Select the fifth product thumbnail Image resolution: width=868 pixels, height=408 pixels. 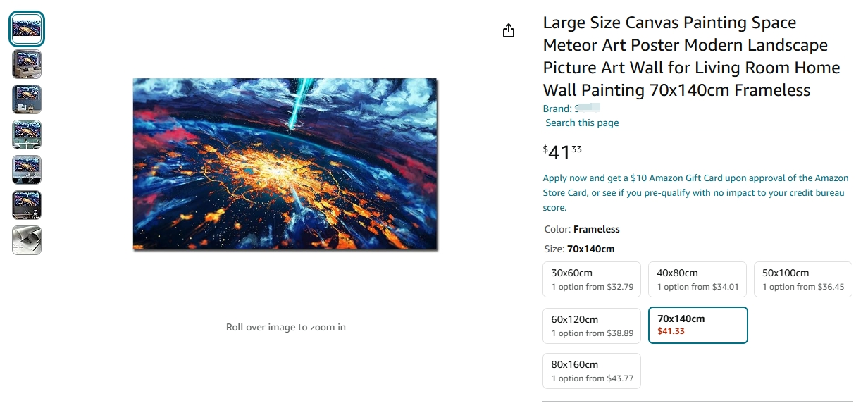pyautogui.click(x=27, y=170)
